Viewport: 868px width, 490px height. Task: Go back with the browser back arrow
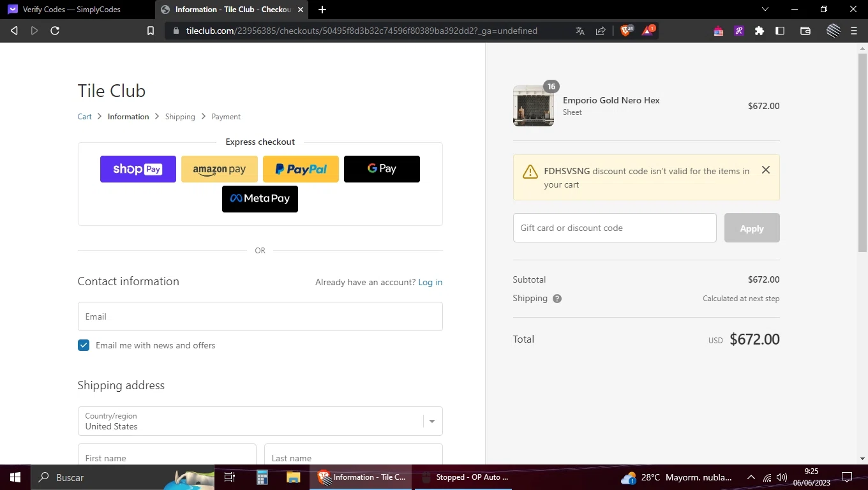point(14,31)
